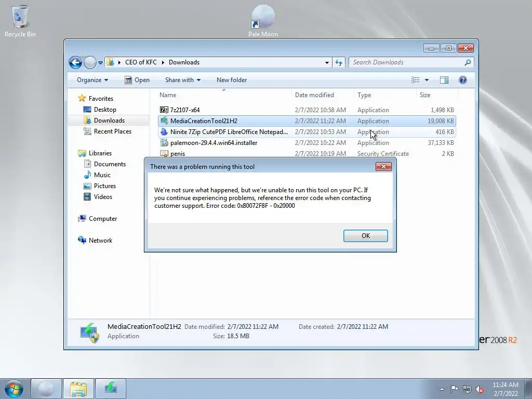Select the MediaCreationTool21H2 file
The image size is (532, 399).
click(x=307, y=121)
